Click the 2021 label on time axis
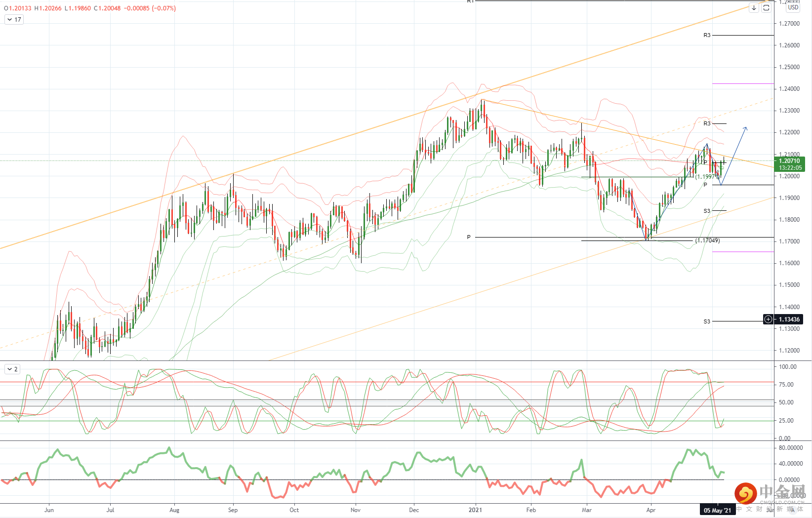 [475, 510]
